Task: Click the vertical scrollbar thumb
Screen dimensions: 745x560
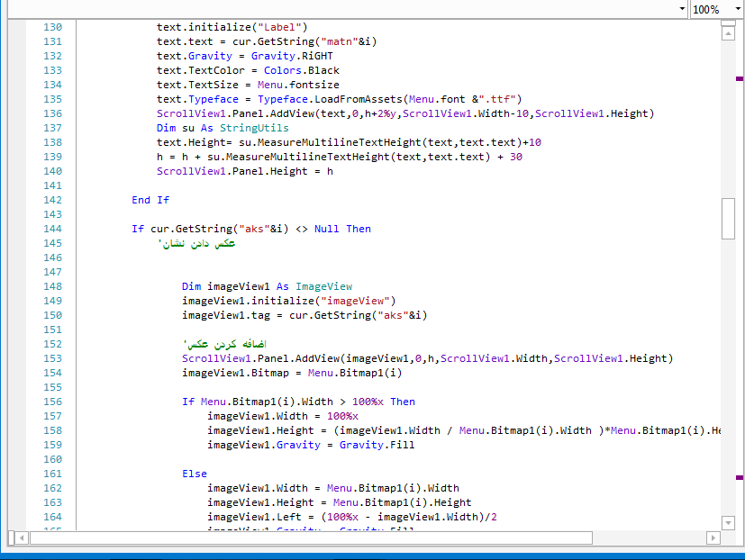Action: (x=728, y=219)
